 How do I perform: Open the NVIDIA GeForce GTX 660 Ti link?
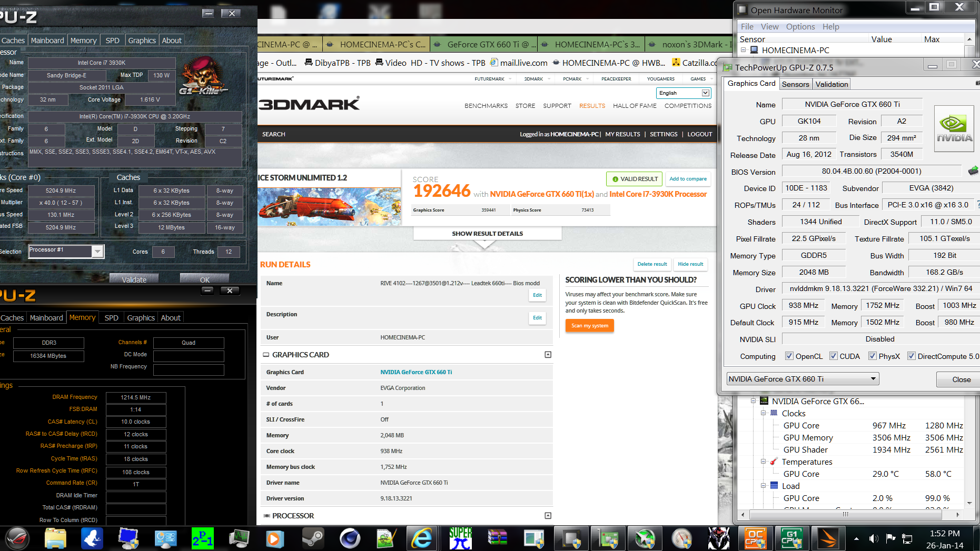click(x=416, y=372)
